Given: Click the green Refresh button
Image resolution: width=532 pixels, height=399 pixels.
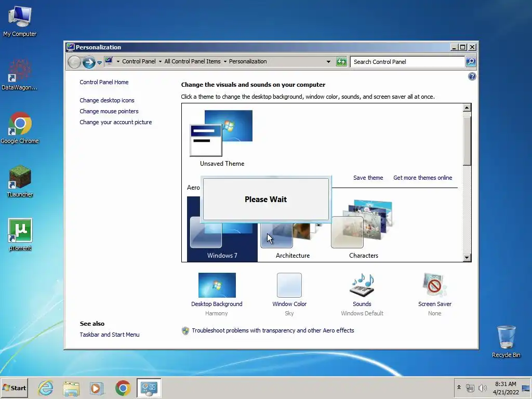Looking at the screenshot, I should (x=341, y=62).
